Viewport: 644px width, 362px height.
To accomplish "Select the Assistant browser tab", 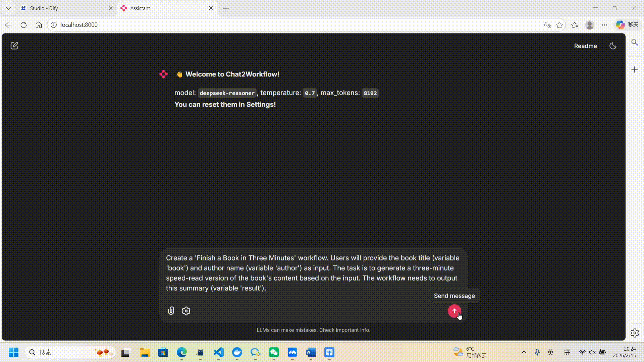I will tap(167, 8).
